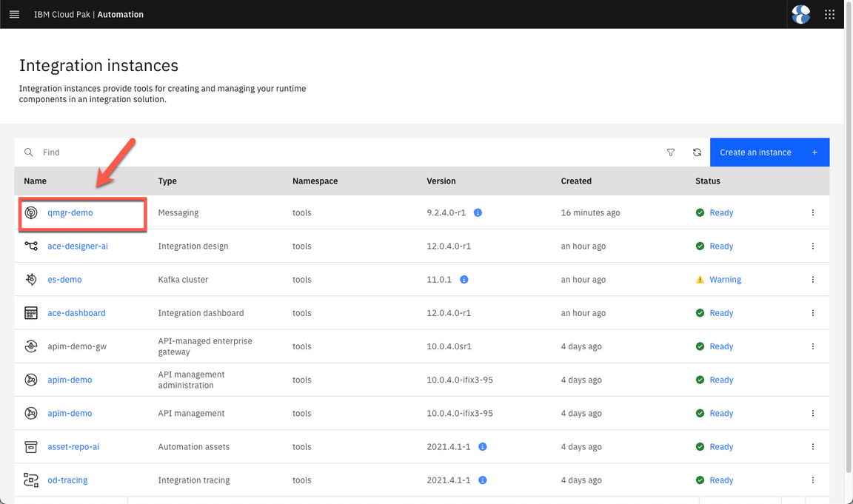853x504 pixels.
Task: Sort table by Status column header
Action: 707,181
